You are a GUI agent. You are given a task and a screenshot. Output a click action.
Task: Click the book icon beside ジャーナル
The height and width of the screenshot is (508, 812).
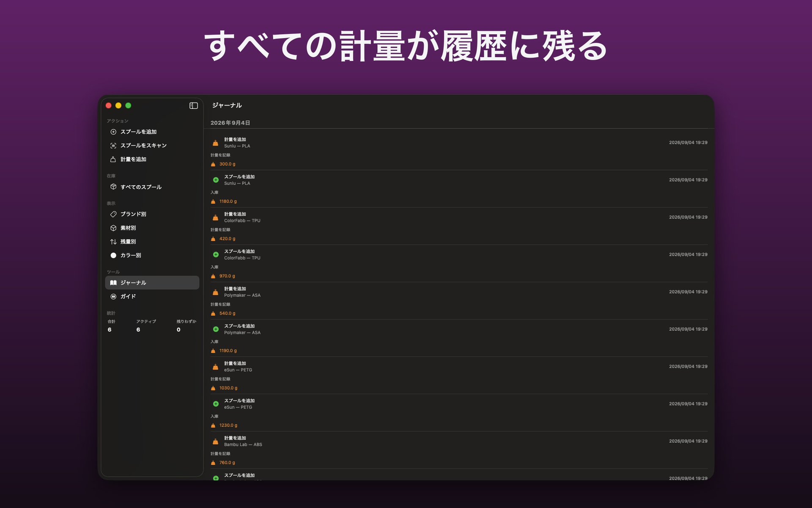[x=113, y=283]
